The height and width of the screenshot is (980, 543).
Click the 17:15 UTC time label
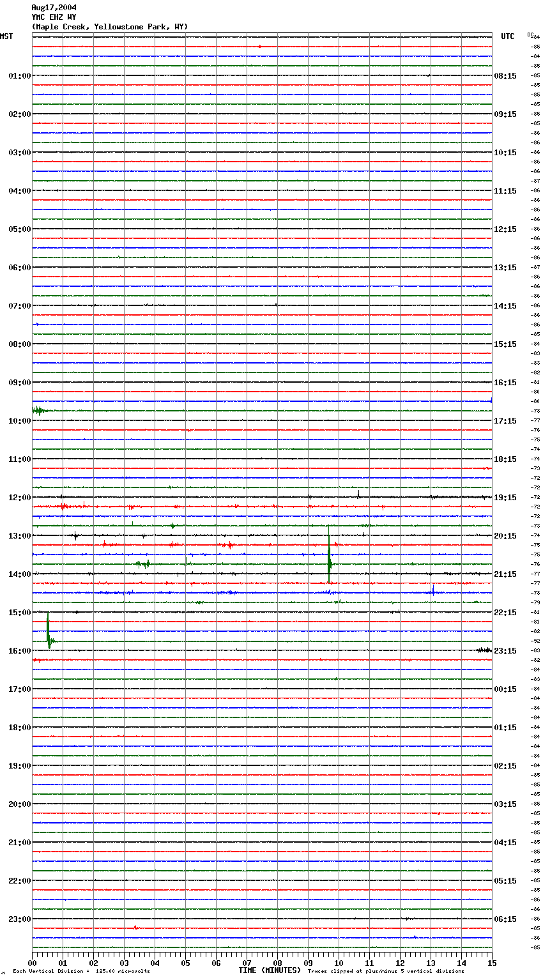(x=505, y=421)
